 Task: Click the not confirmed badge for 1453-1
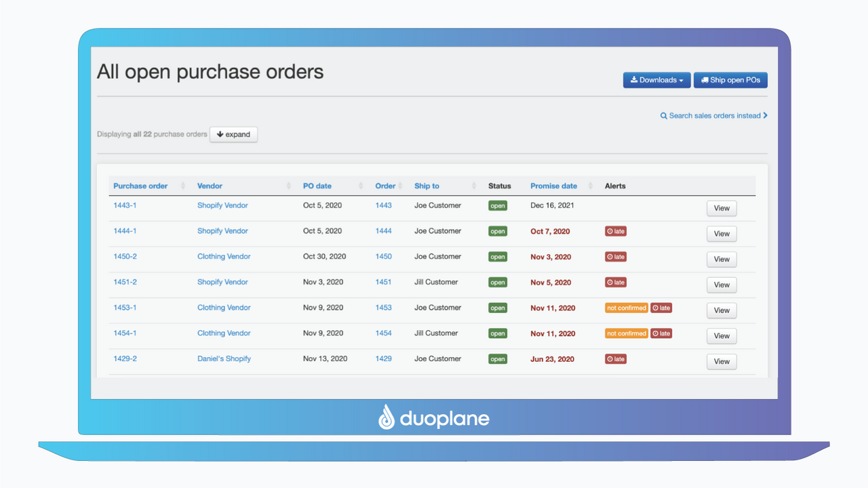pyautogui.click(x=626, y=308)
